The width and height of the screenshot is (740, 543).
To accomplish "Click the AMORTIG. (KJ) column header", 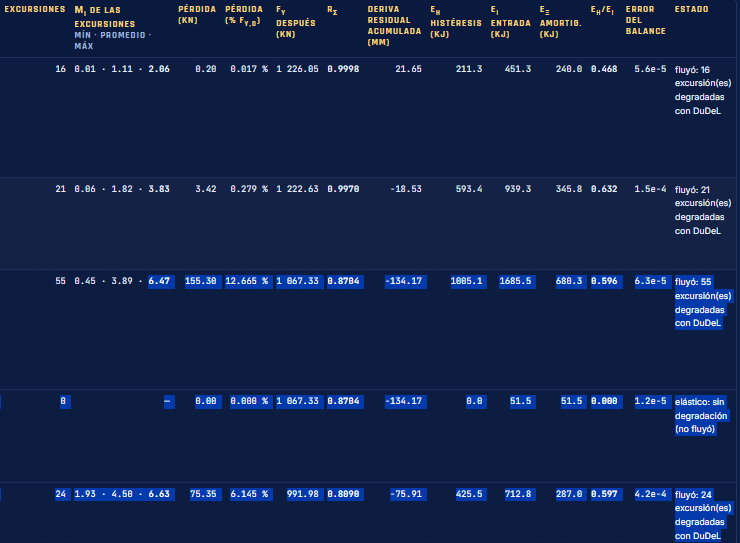I will [x=560, y=22].
